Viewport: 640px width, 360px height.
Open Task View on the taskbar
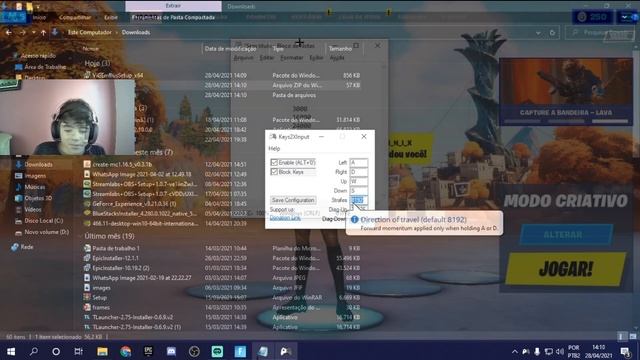[x=78, y=351]
